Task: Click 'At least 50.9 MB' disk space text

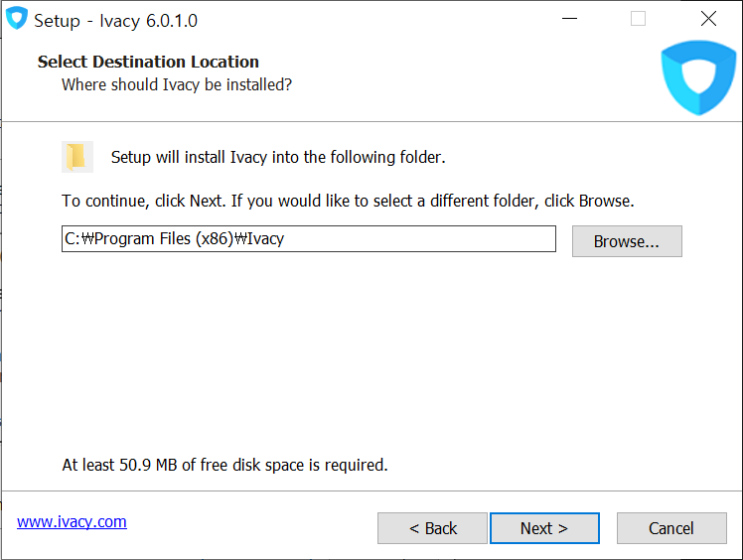Action: (225, 465)
